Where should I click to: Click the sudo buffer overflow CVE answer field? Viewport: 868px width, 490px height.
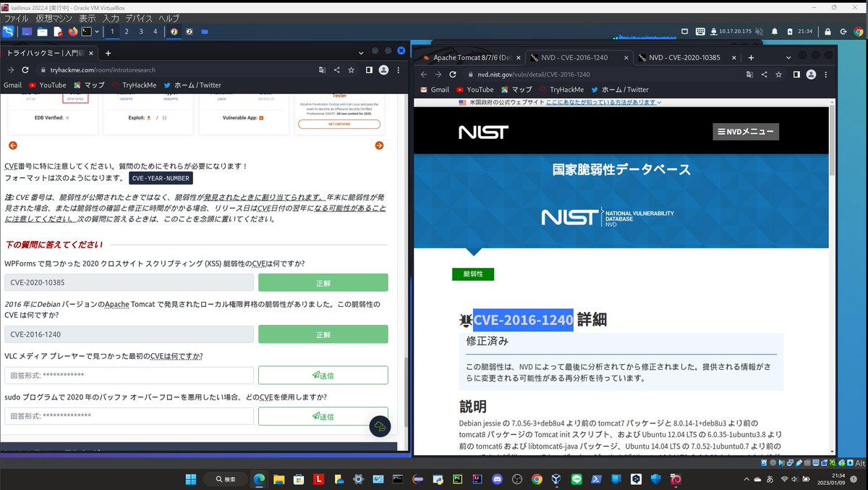click(x=129, y=416)
